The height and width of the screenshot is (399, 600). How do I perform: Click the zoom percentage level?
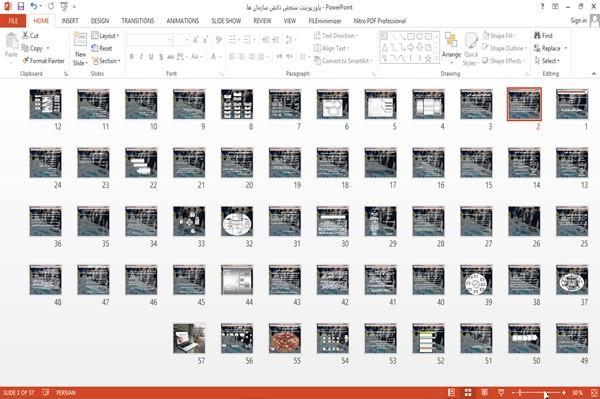(x=577, y=392)
